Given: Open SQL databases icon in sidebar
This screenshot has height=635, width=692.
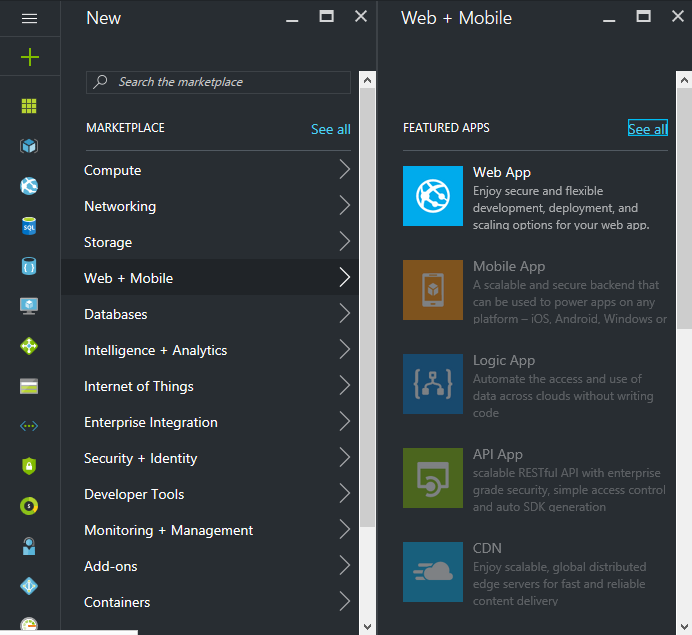Looking at the screenshot, I should tap(29, 226).
